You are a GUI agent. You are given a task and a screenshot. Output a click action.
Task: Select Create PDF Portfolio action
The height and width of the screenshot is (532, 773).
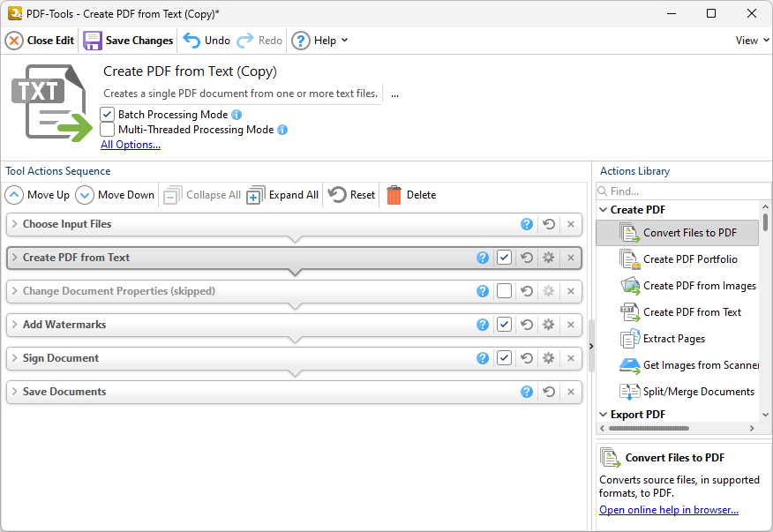678,259
